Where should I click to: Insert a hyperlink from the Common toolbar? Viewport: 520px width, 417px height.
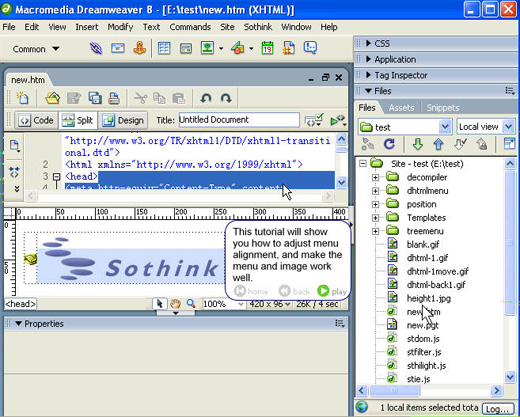coord(96,49)
